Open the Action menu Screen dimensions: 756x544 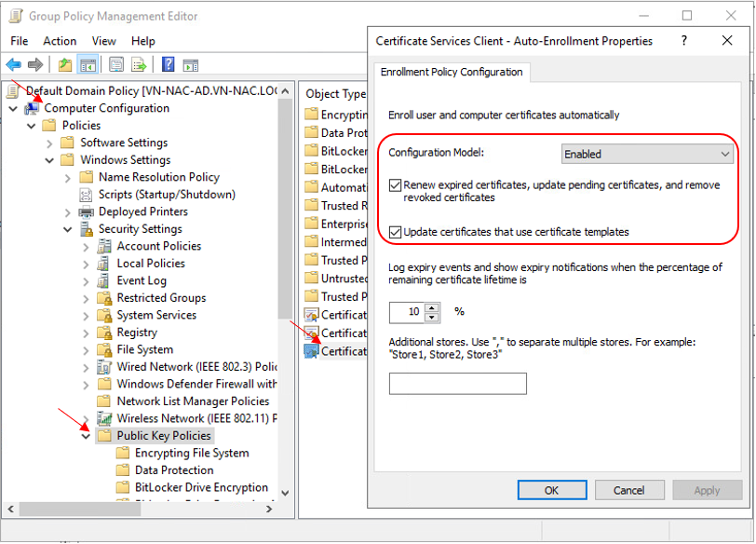60,41
